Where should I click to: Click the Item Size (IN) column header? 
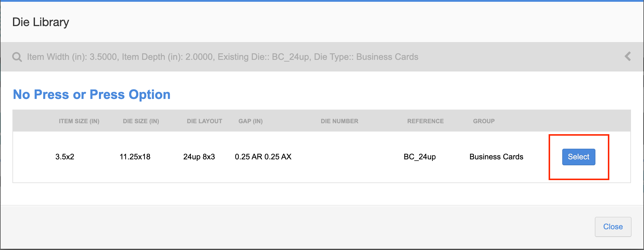coord(79,121)
